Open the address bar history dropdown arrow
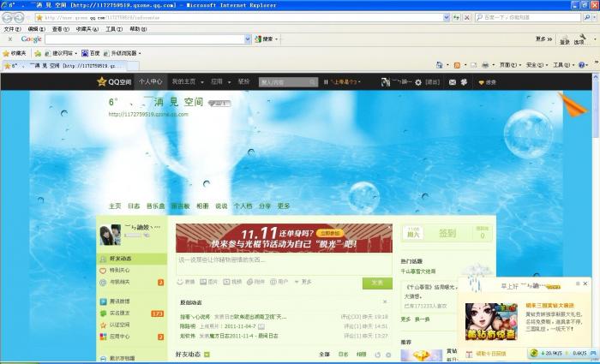Viewport: 600px width, 364px height. 447,18
